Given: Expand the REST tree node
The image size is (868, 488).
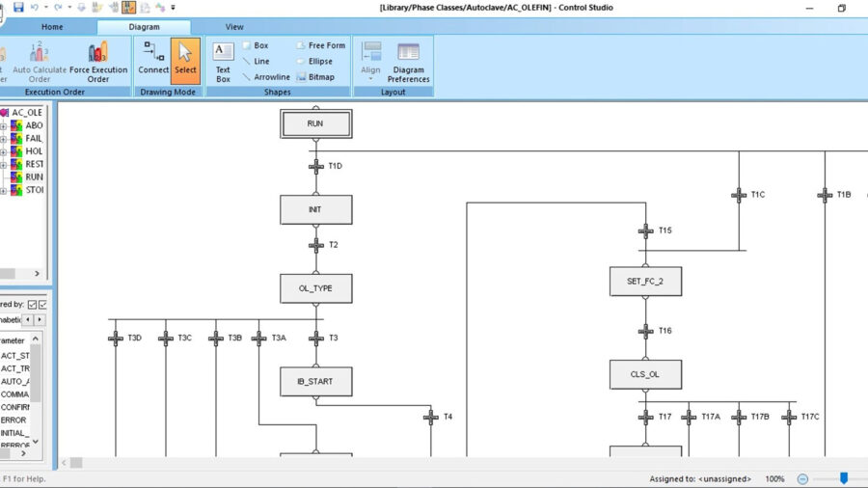Looking at the screenshot, I should pos(3,164).
